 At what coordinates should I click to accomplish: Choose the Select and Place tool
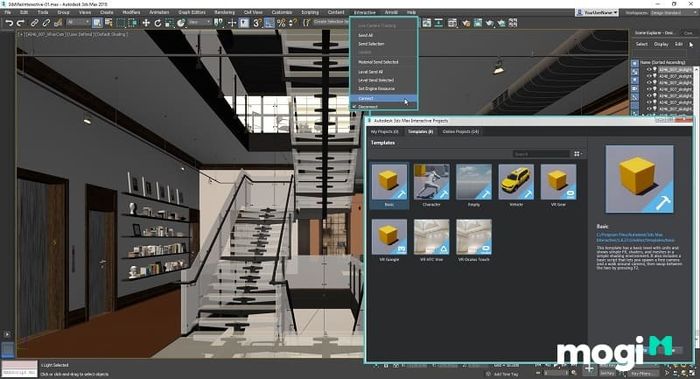(x=181, y=23)
